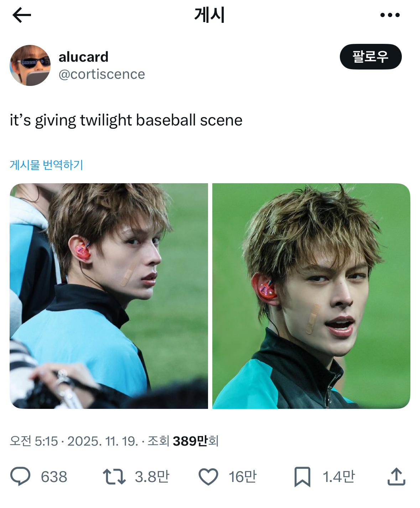The height and width of the screenshot is (508, 420).
Task: Open the 389만회 view count details
Action: pos(196,441)
